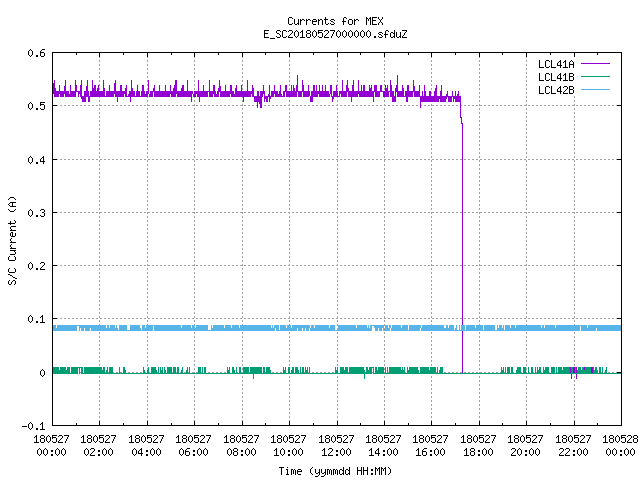Click the LCL41A legend label
This screenshot has width=640, height=480.
(556, 64)
